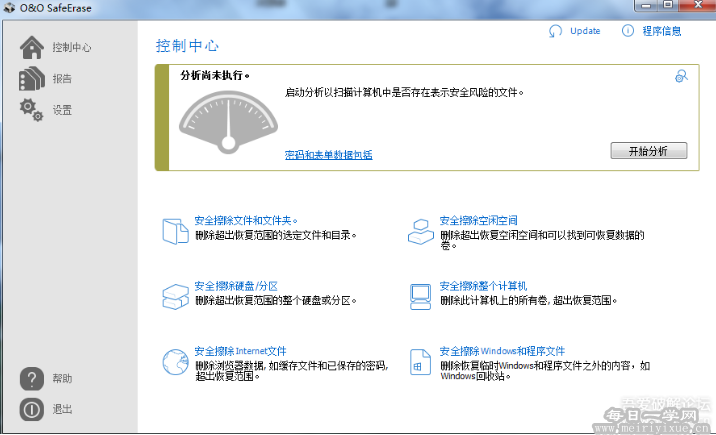Click the Windows program files document icon
This screenshot has width=716, height=435.
click(421, 362)
